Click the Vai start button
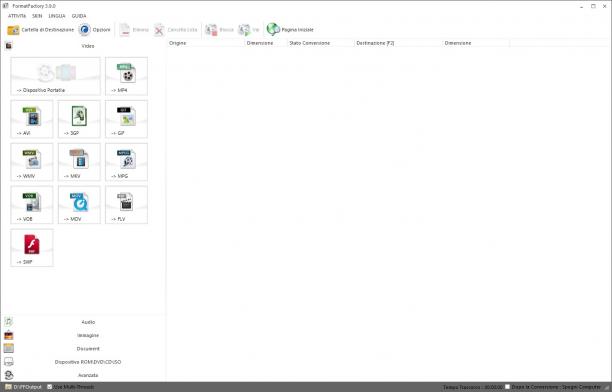The width and height of the screenshot is (612, 392). pos(249,30)
